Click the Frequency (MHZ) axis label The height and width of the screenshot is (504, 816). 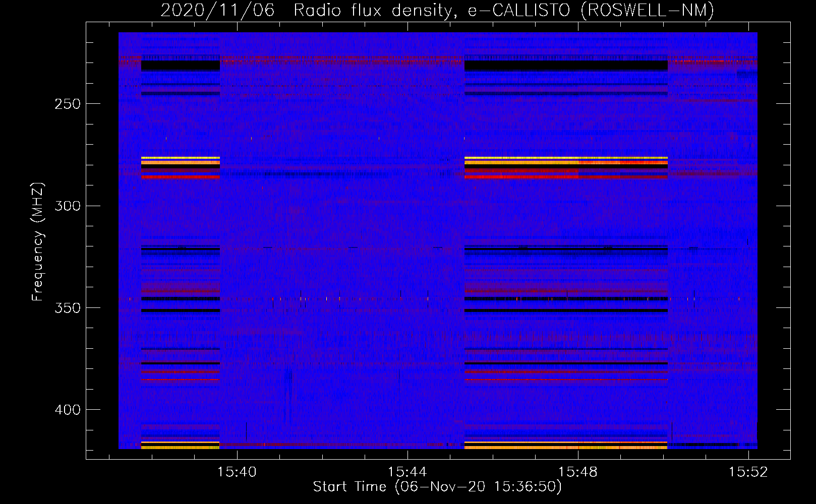tap(38, 241)
